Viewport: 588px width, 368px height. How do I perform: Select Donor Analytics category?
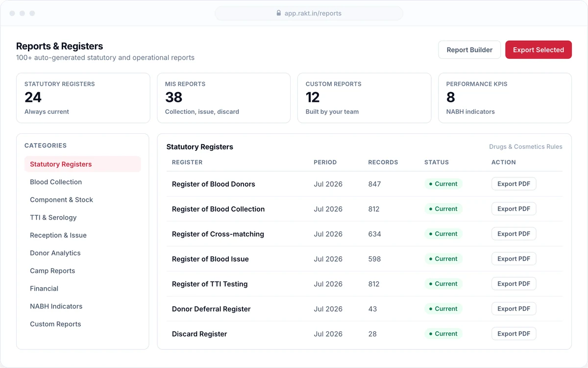click(82, 253)
